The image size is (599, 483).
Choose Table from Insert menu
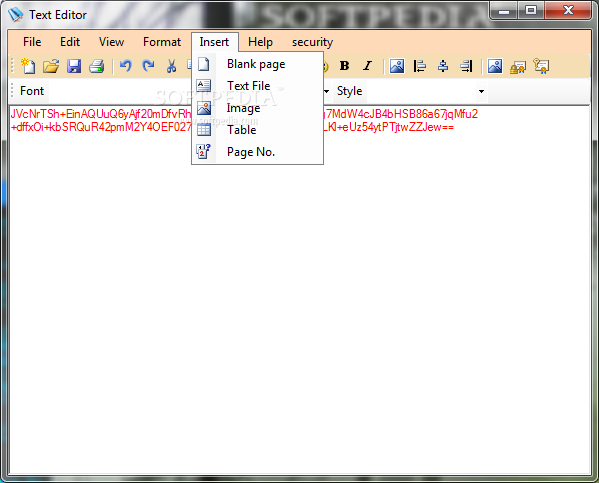257,130
